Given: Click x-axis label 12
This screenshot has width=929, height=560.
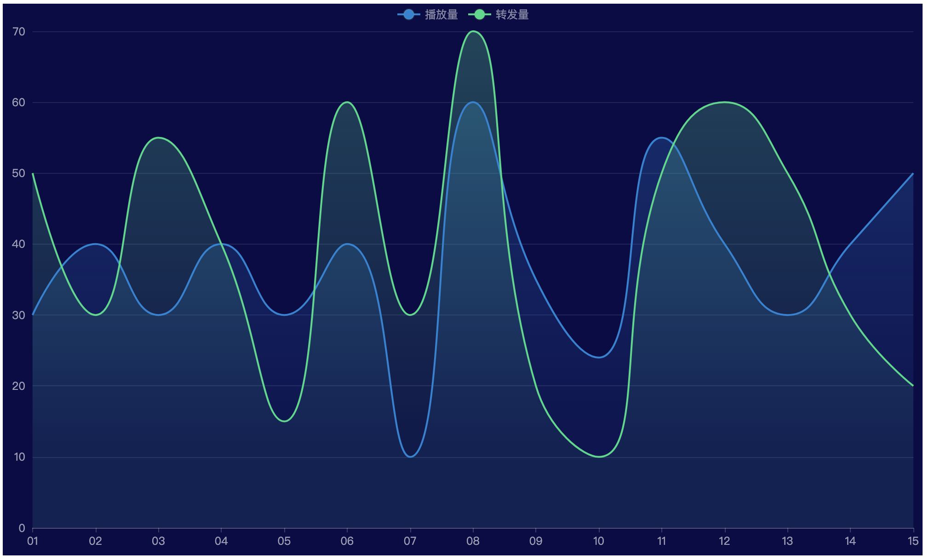Looking at the screenshot, I should click(x=724, y=541).
